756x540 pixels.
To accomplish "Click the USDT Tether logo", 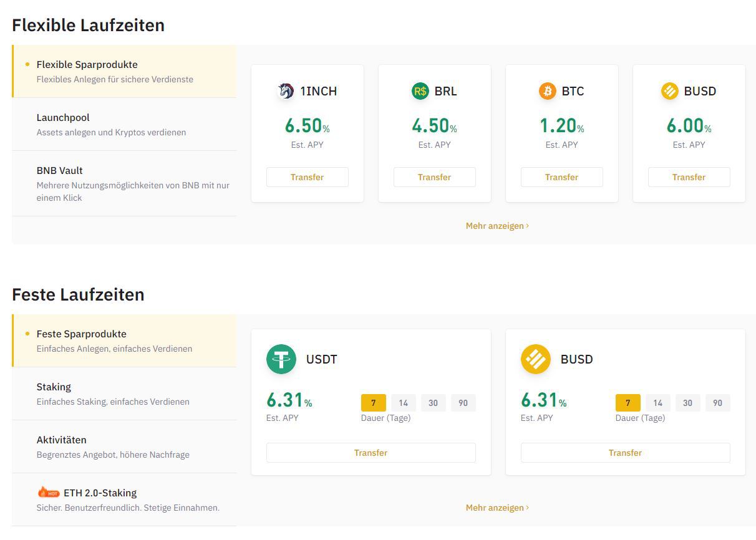I will point(281,359).
